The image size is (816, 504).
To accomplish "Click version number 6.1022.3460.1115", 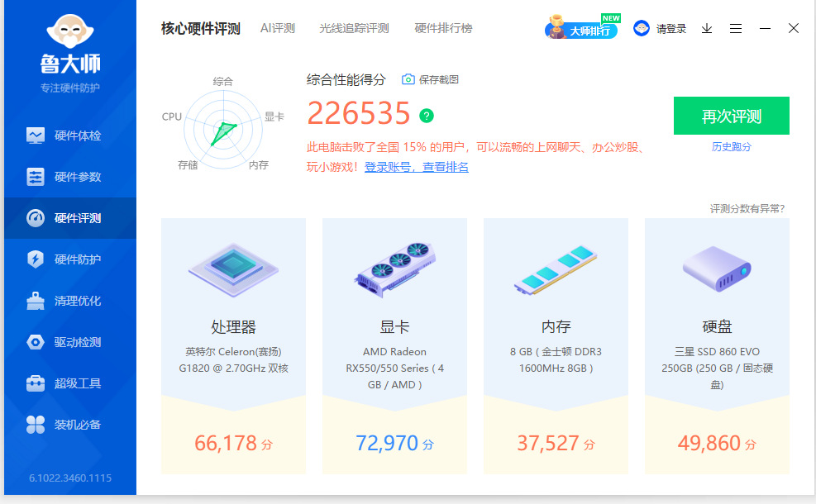I will (x=70, y=478).
